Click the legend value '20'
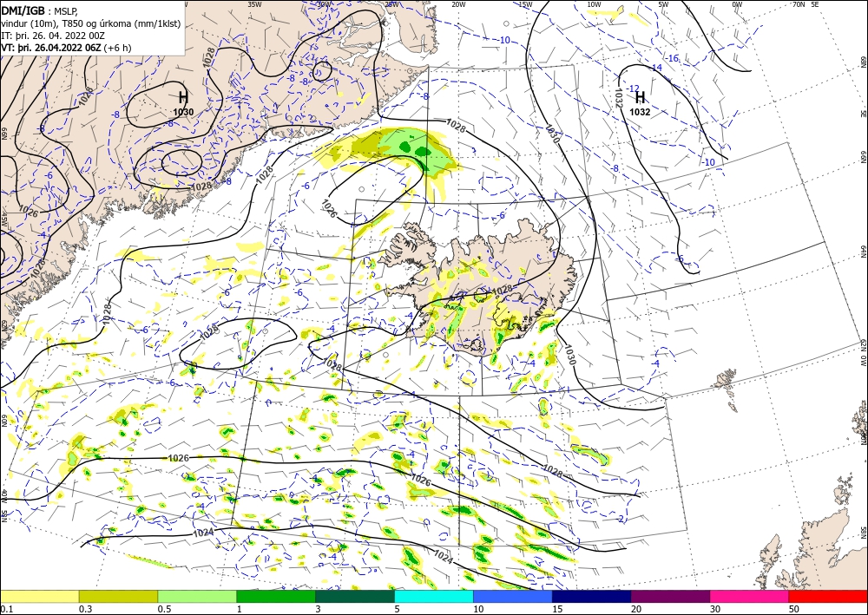Viewport: 868px width, 615px height. click(636, 609)
